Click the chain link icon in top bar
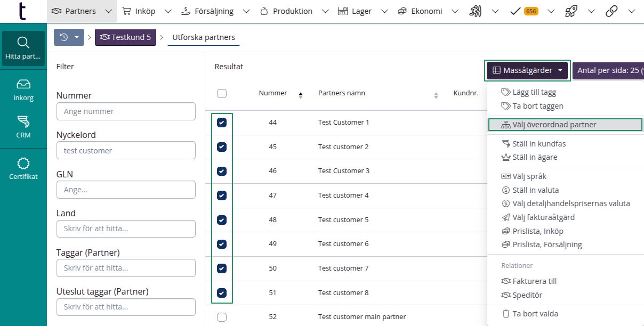The image size is (644, 326). (x=611, y=11)
